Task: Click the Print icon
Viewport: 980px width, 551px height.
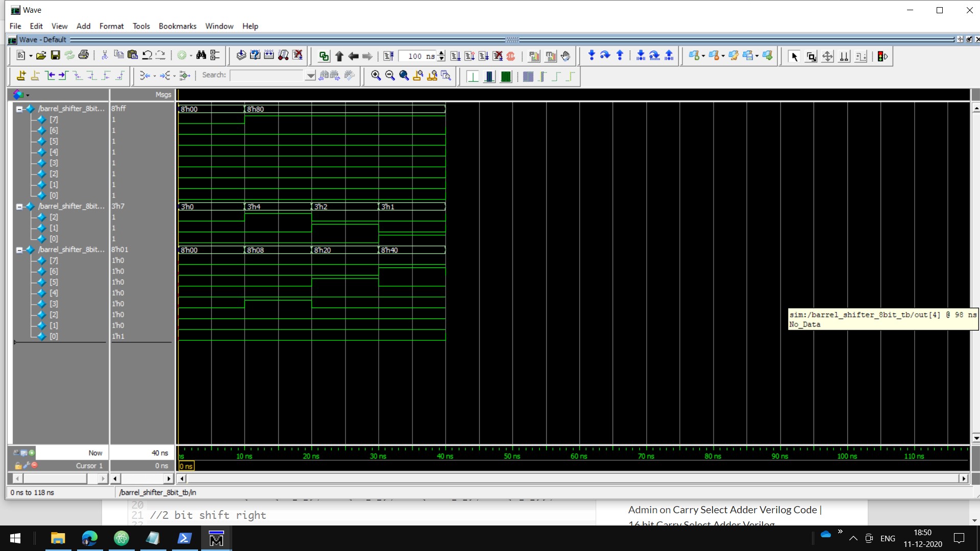Action: point(84,56)
